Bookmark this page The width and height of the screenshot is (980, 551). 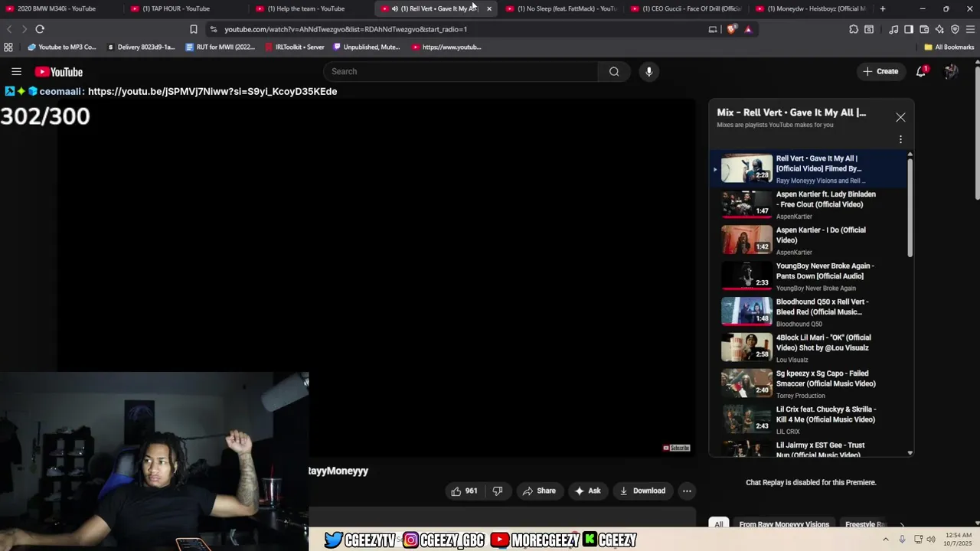click(194, 29)
